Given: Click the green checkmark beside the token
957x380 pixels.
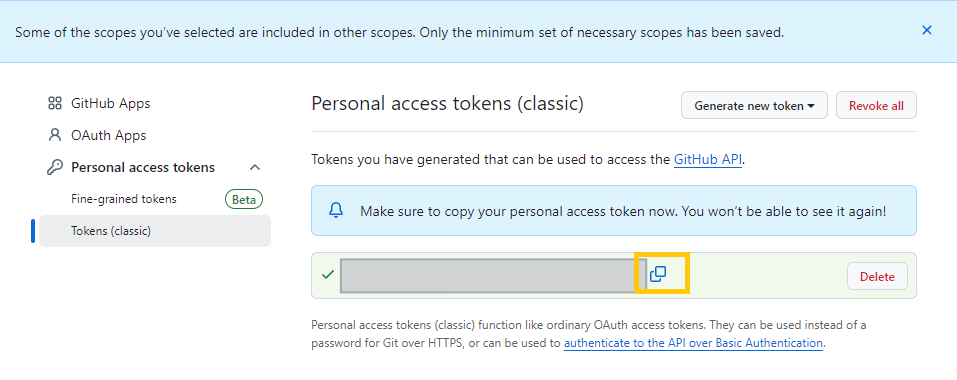Looking at the screenshot, I should (328, 274).
